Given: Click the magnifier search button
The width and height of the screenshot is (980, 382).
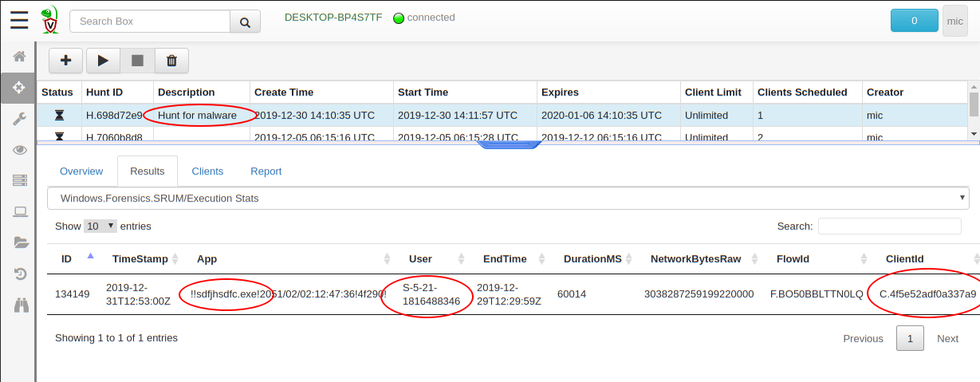Looking at the screenshot, I should [245, 22].
